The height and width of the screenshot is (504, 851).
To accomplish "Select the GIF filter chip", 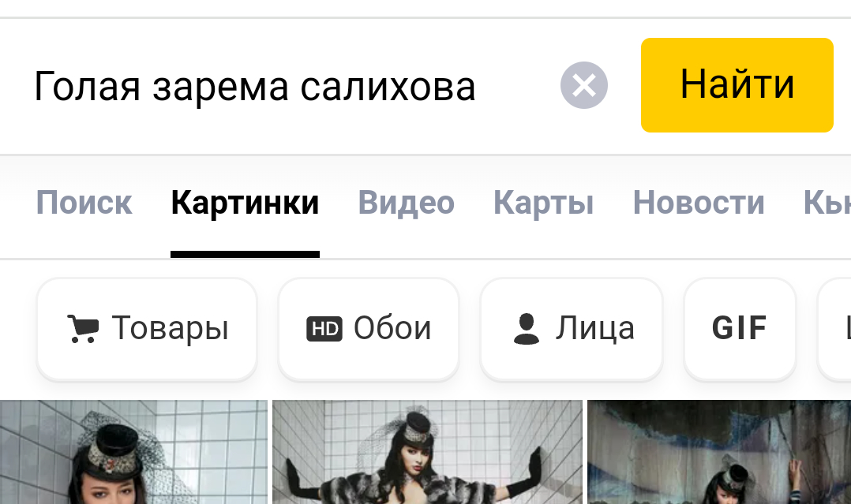I will tap(740, 329).
